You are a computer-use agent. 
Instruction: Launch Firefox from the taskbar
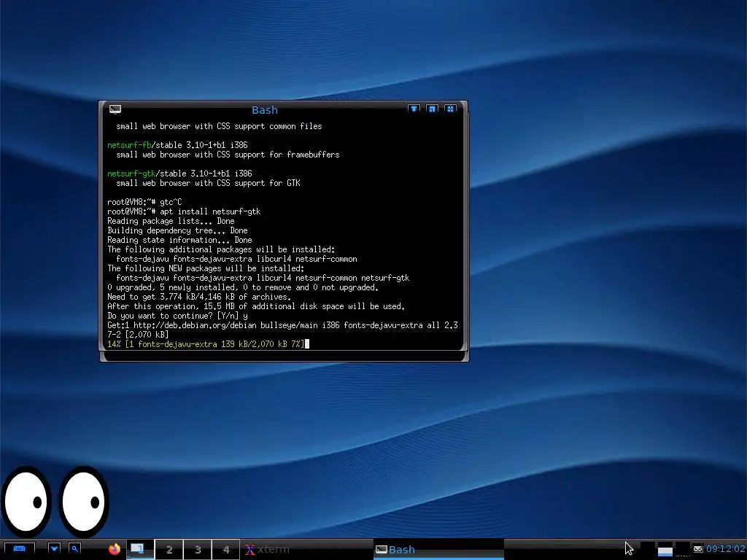115,549
